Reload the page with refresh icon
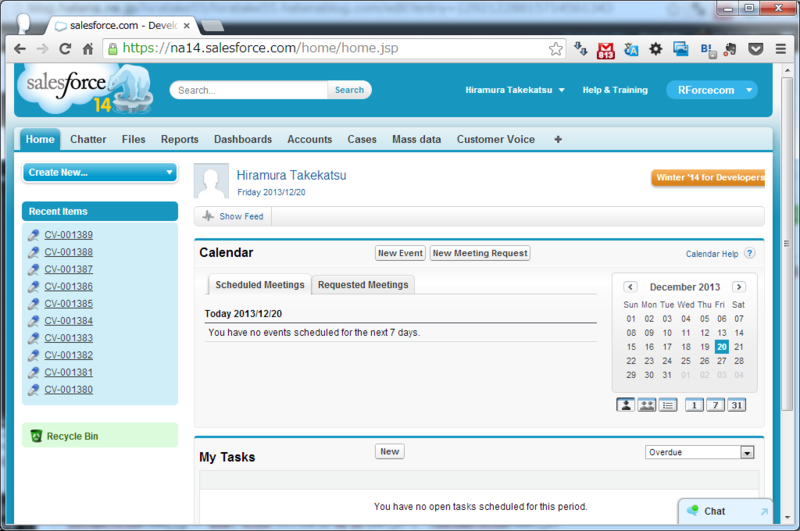This screenshot has width=800, height=531. coord(65,49)
